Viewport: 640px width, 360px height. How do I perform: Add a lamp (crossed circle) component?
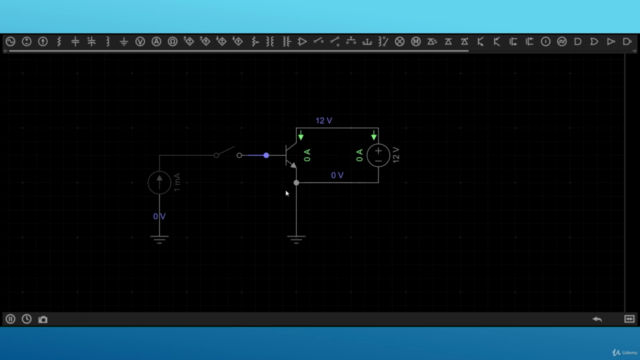click(400, 42)
